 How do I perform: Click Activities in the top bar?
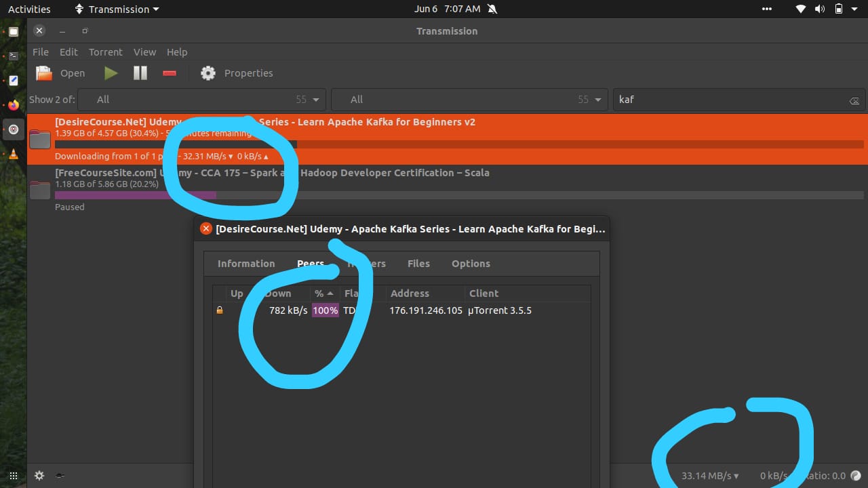(29, 9)
